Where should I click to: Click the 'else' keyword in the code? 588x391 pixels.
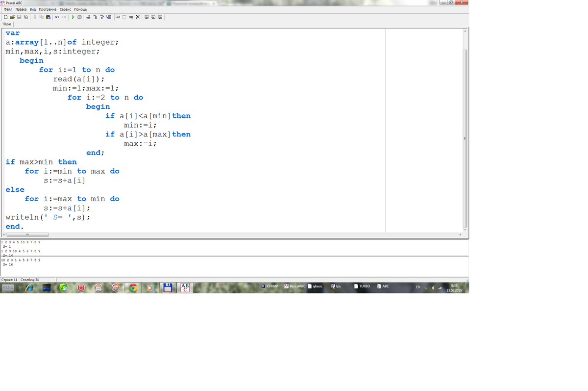(x=15, y=189)
